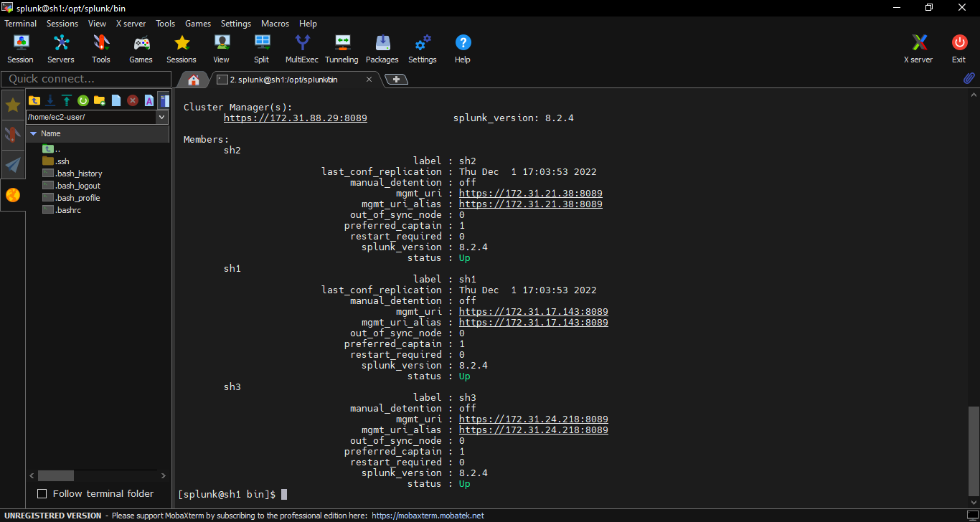The width and height of the screenshot is (980, 522).
Task: Create a new folder in the SFTP panel
Action: (x=100, y=100)
